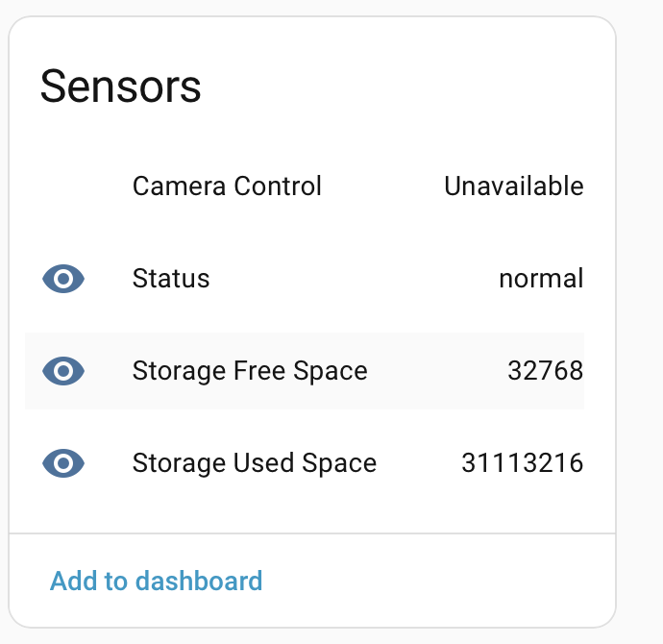Screen dimensions: 663x644
Task: Click blank space between Status label and normal
Action: (x=355, y=279)
